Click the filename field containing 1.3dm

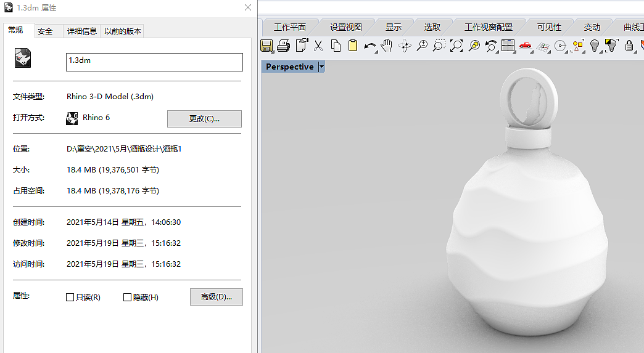[154, 62]
